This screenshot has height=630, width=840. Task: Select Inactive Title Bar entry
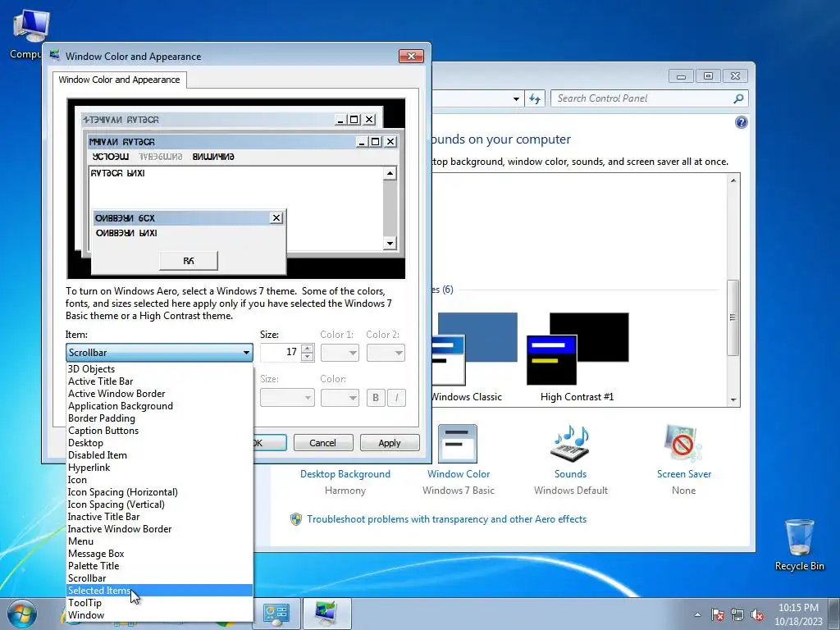pyautogui.click(x=160, y=517)
